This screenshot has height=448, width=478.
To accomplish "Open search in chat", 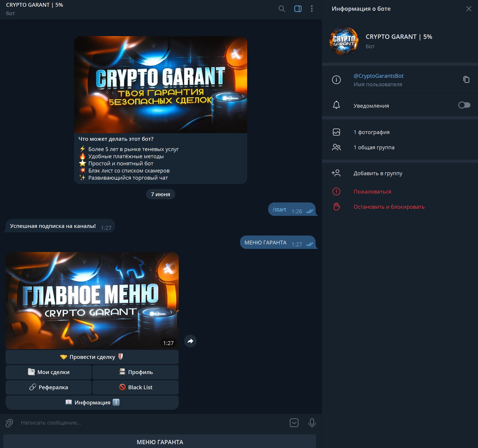I will pos(282,9).
